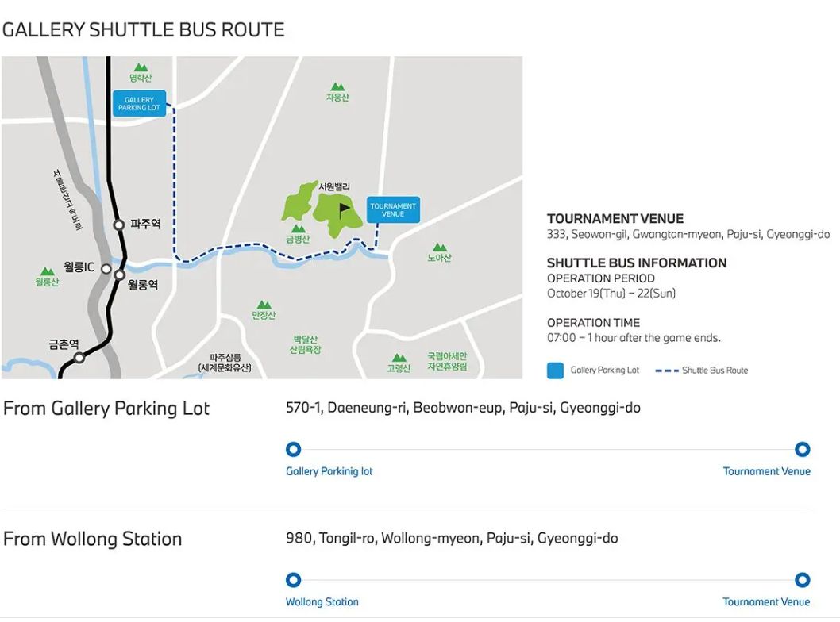Select the Gallery Parking lot route stop circle
Viewport: 840px width, 622px height.
pos(293,449)
